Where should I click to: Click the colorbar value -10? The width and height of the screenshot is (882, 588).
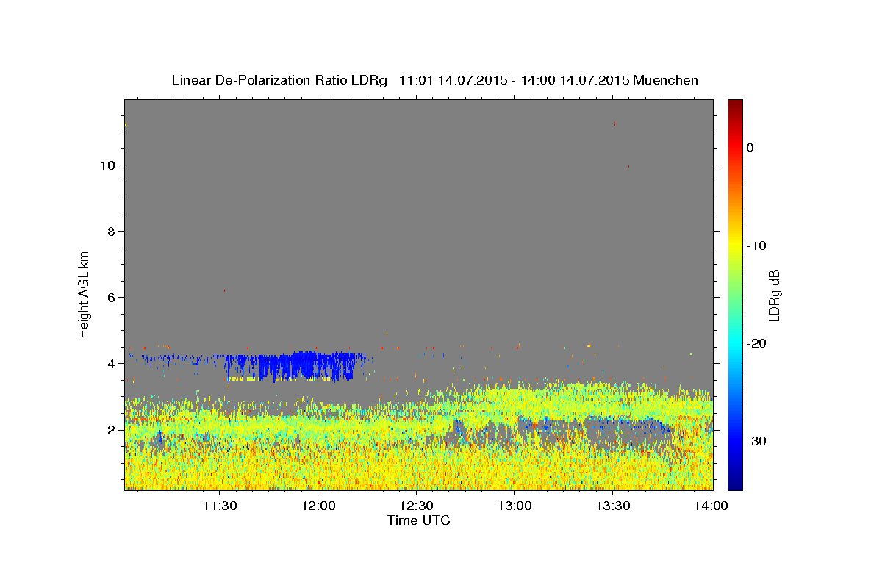pos(757,245)
